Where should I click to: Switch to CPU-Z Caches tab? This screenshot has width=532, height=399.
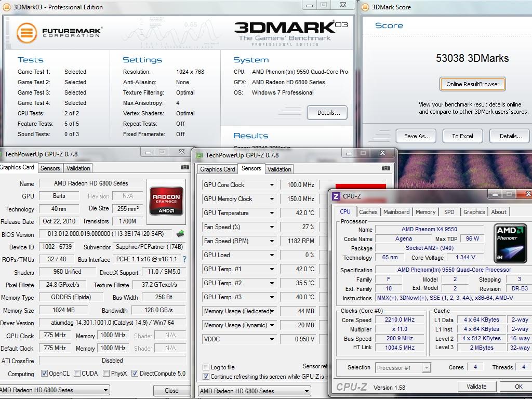coord(368,212)
